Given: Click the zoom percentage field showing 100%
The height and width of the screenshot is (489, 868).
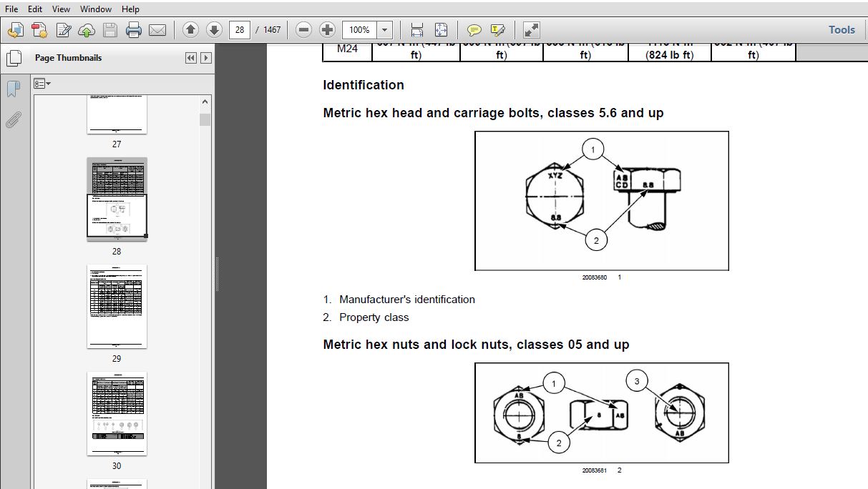Looking at the screenshot, I should [360, 30].
